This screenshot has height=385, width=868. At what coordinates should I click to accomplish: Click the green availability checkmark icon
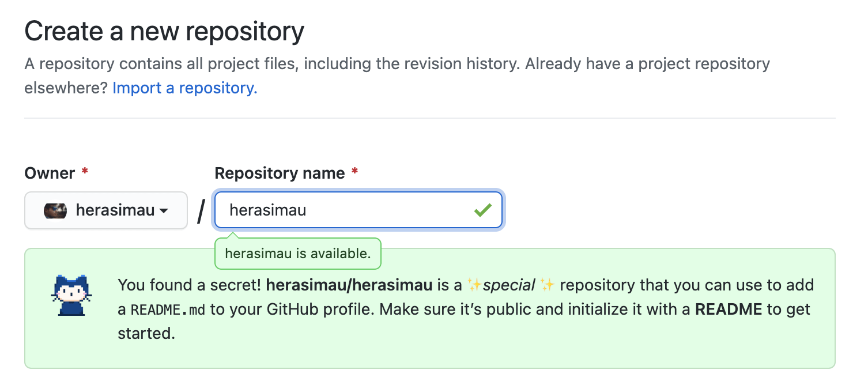coord(482,210)
